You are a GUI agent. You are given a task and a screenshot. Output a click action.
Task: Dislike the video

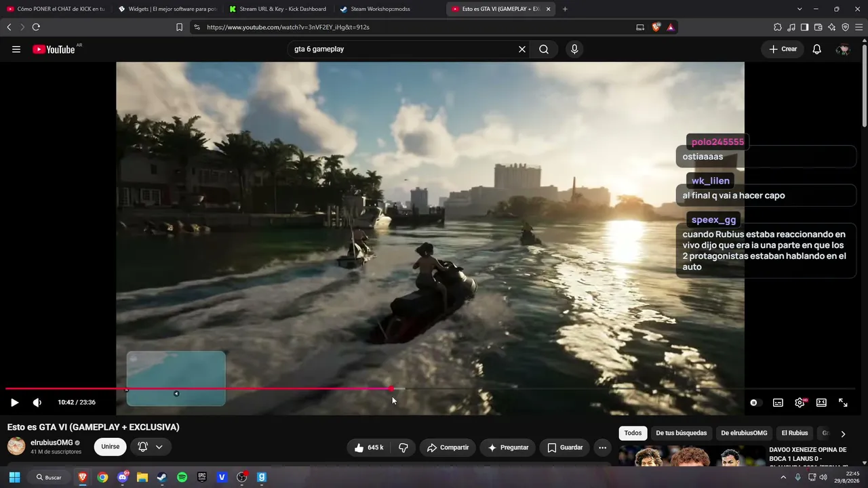[x=403, y=447]
